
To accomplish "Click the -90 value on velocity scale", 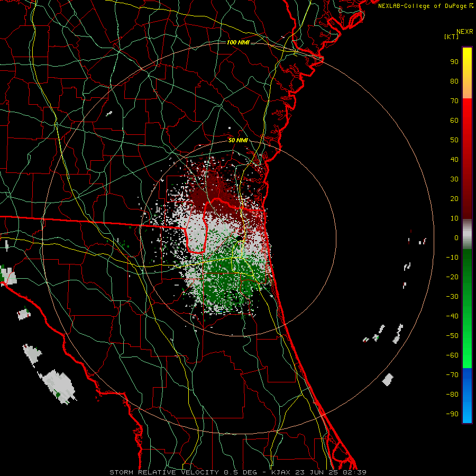I will (x=452, y=414).
